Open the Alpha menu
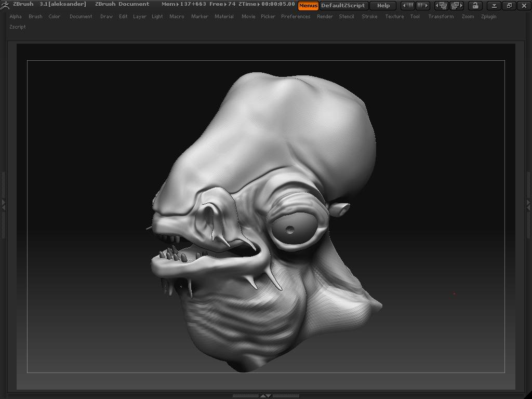The image size is (532, 399). pyautogui.click(x=16, y=16)
